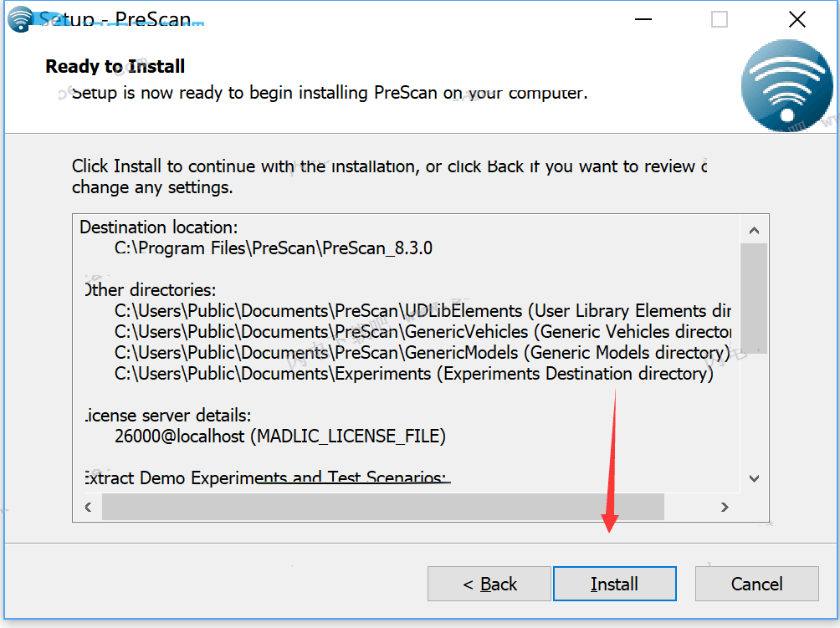
Task: Open the PreScan title bar icon menu
Action: 20,19
